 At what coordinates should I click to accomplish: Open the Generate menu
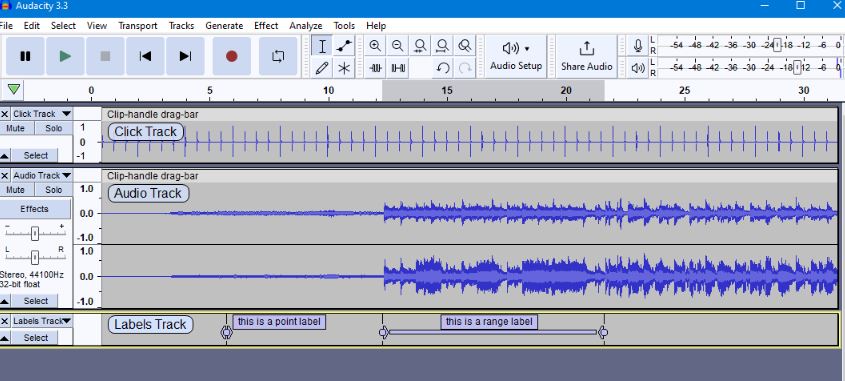tap(224, 26)
